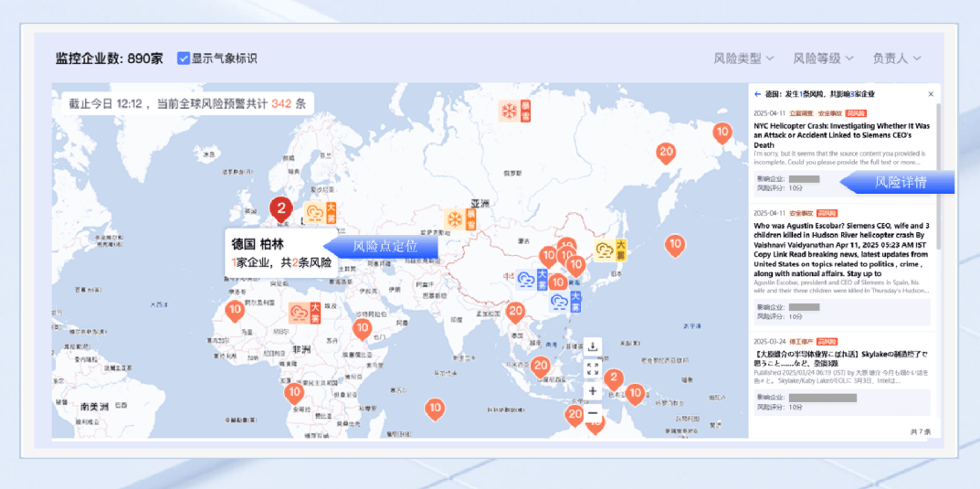The image size is (980, 489).
Task: Click the 10 pin just south of Mongolia
Action: tap(548, 256)
